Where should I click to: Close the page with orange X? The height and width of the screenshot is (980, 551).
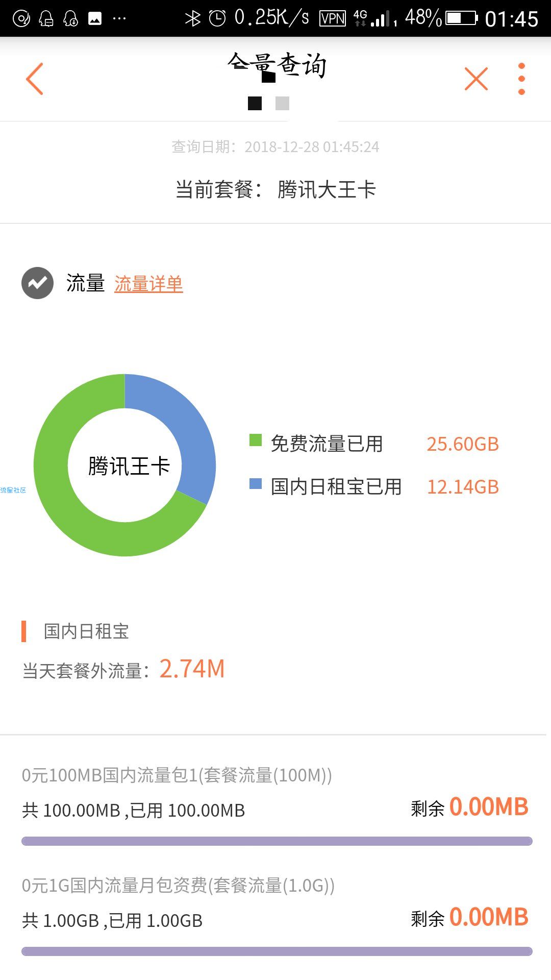point(476,79)
